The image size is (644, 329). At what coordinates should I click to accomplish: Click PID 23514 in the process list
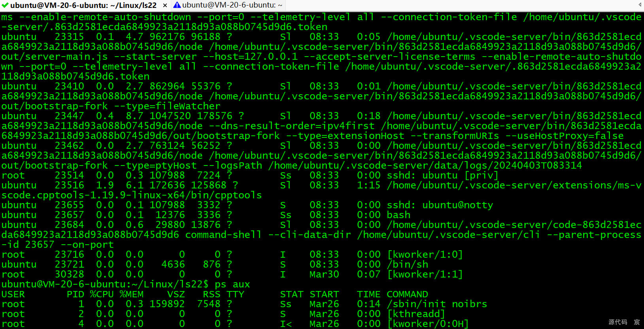[x=69, y=175]
